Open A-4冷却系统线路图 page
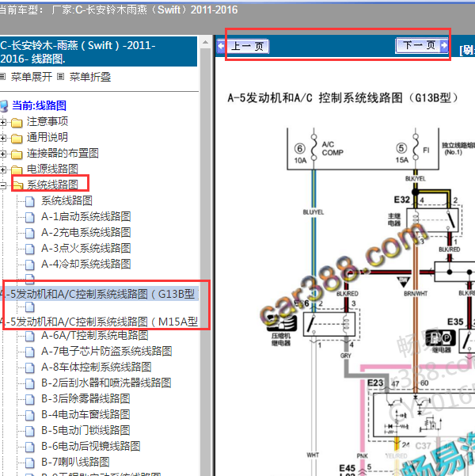Screen dimensions: 475x476 [x=86, y=264]
